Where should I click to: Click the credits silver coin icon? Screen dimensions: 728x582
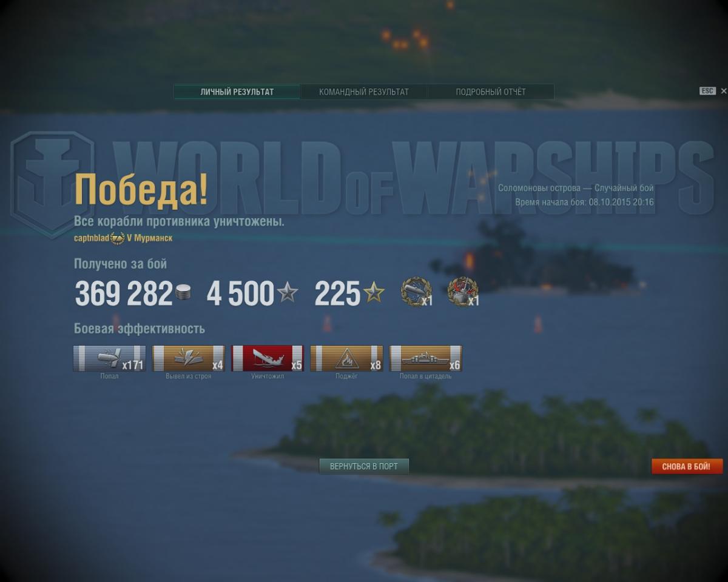[183, 292]
